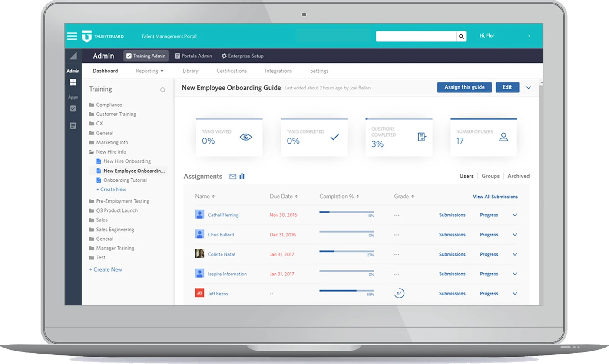Switch to the Groups assignments tab

click(490, 176)
